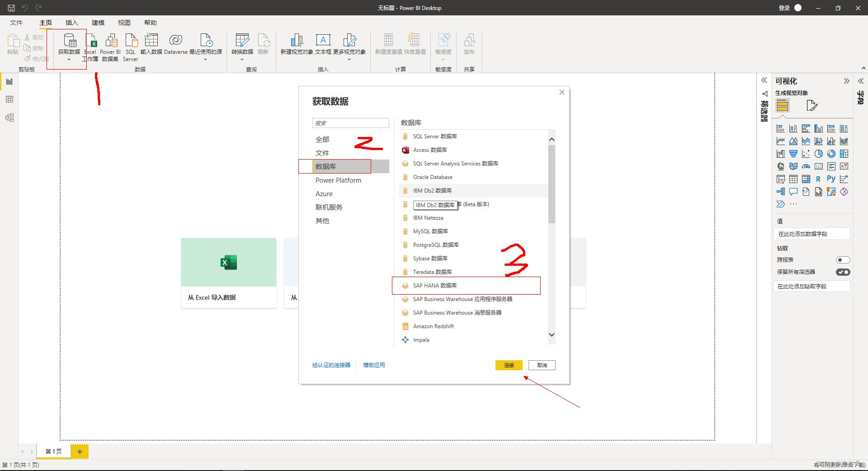Image resolution: width=868 pixels, height=471 pixels.
Task: Click the Cancel (取消) button in dialog
Action: (542, 365)
